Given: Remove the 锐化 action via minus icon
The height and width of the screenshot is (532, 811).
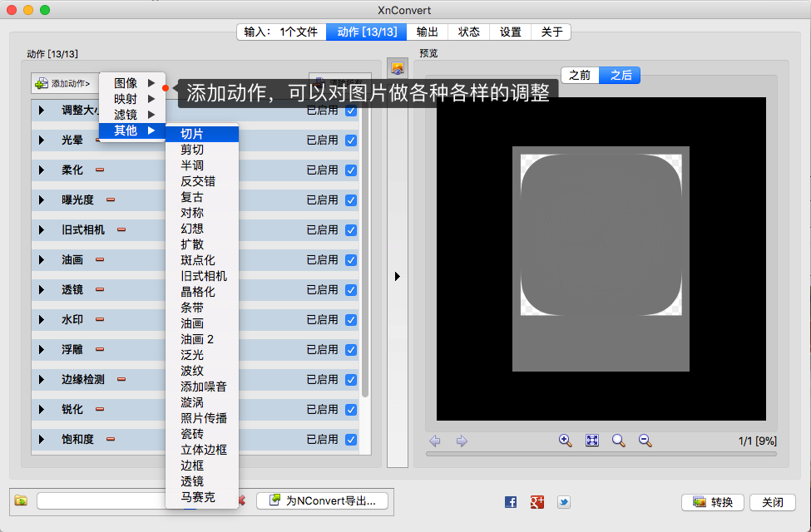Looking at the screenshot, I should coord(100,409).
